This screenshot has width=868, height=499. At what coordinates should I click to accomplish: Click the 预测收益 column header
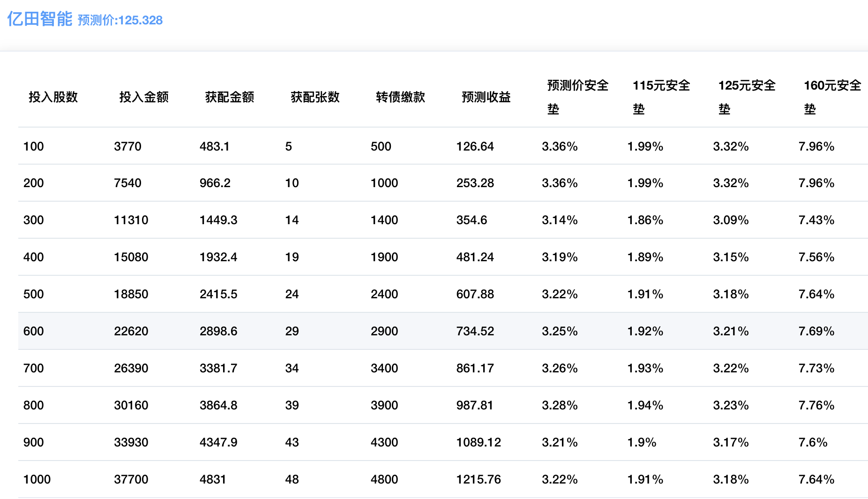(486, 97)
